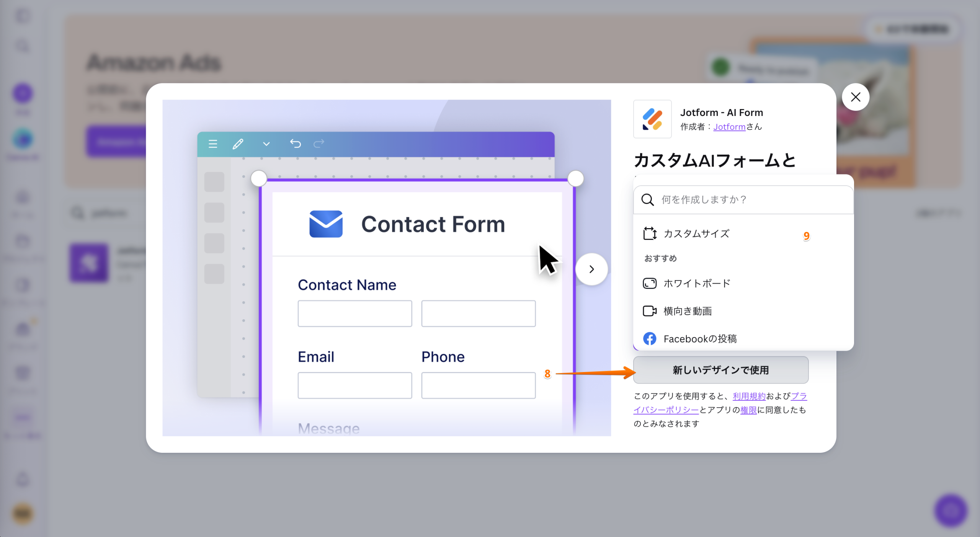Select カスタムサイズ option
The image size is (980, 537).
[743, 233]
